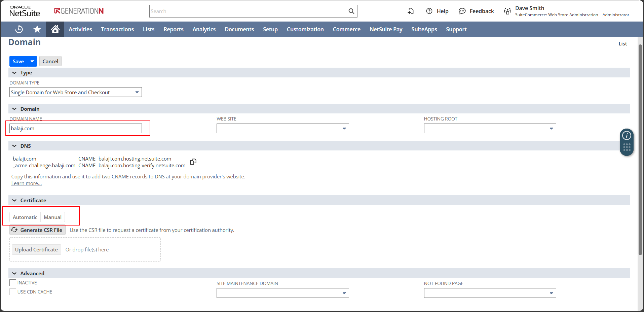Expand the Web Site dropdown
The image size is (644, 312).
click(282, 129)
